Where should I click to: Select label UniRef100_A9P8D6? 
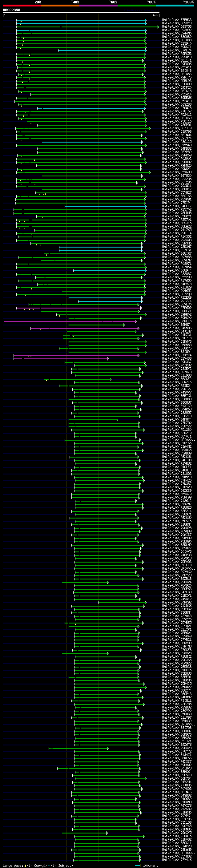(x=177, y=64)
